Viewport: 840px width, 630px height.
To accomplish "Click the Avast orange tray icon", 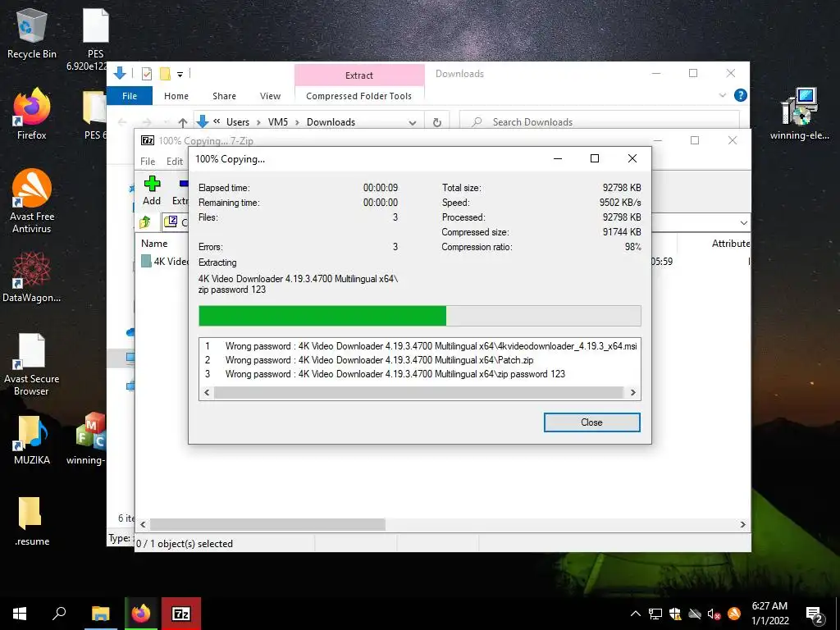I will 734,614.
